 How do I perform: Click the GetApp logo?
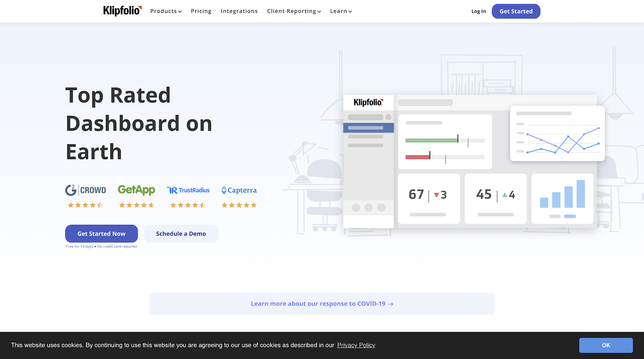coord(136,190)
